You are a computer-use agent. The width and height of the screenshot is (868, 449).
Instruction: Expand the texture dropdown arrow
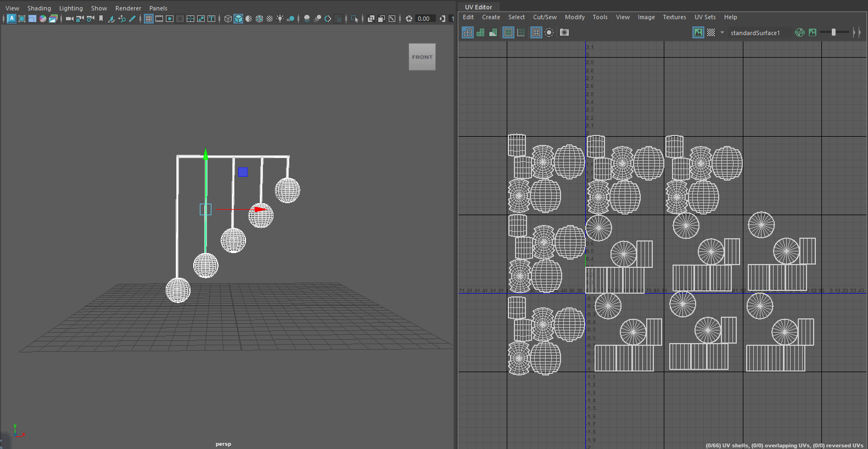point(722,32)
